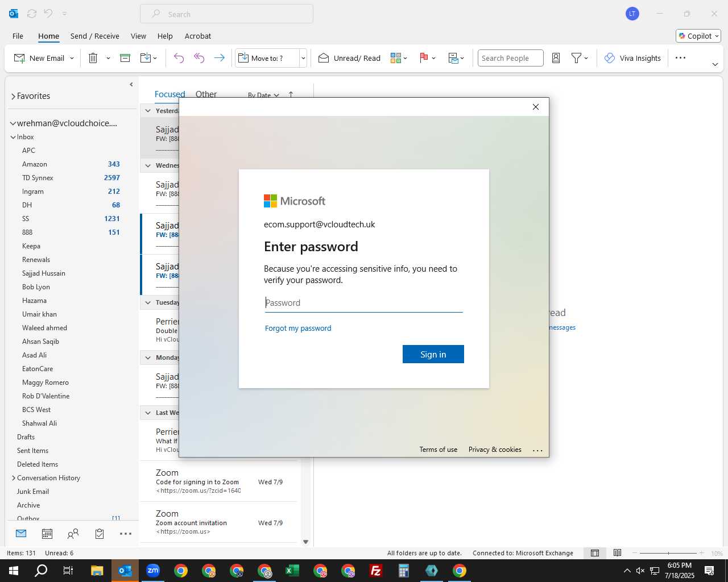Viewport: 728px width, 582px height.
Task: Collapse the wrehman@vcloudchoice account
Action: click(13, 123)
